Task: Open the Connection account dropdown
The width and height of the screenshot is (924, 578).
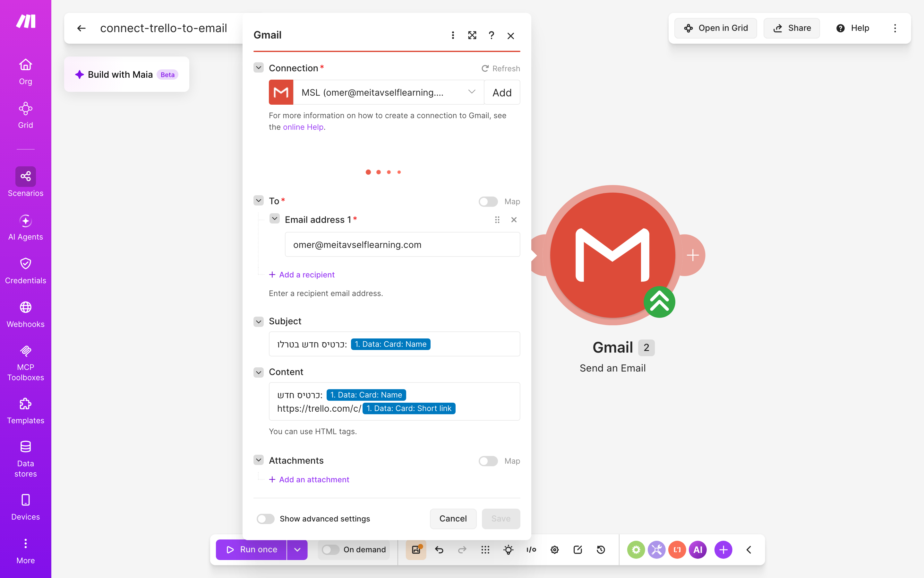Action: coord(389,92)
